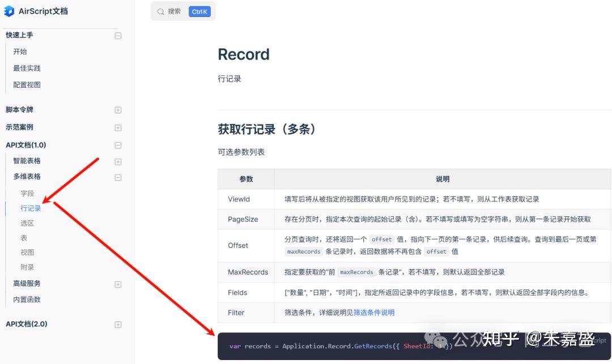Click the API文档(2.0) heading
612x364 pixels.
[x=27, y=324]
